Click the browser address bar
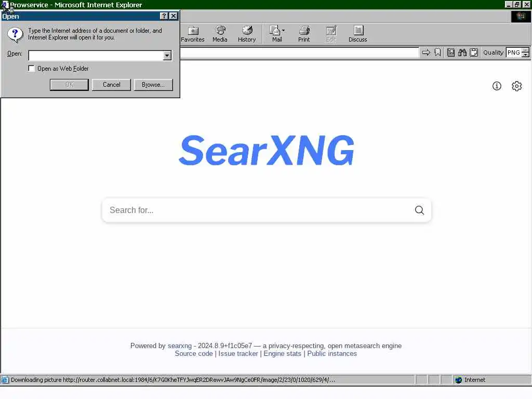 pos(299,52)
